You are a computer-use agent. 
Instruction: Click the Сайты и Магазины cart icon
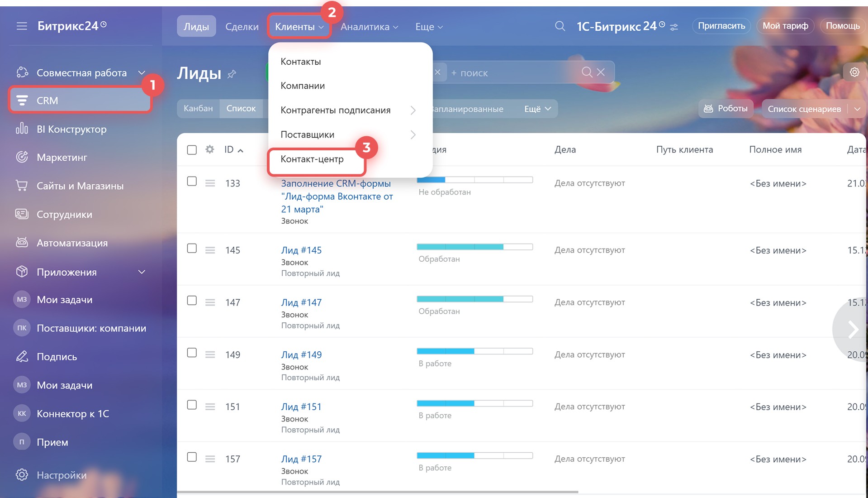22,186
